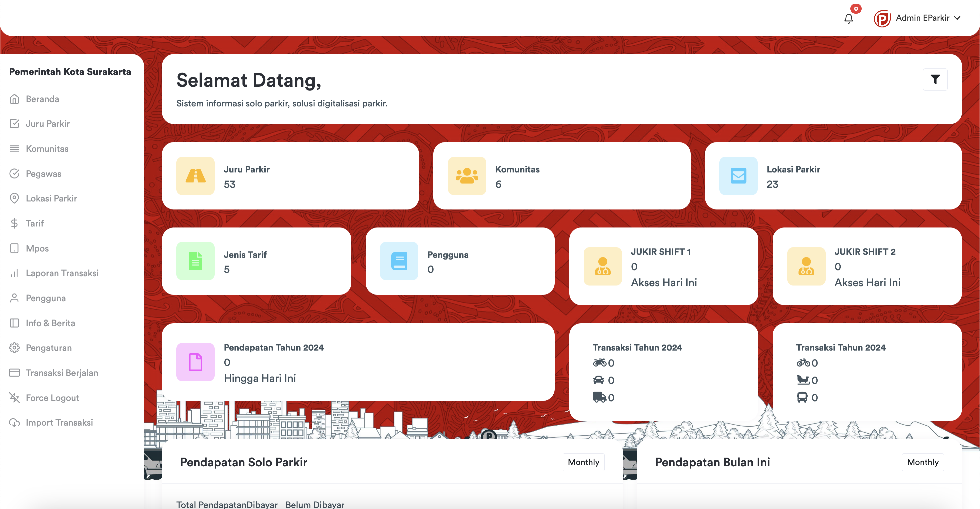Select Juru Parkir in the sidebar

click(x=48, y=123)
